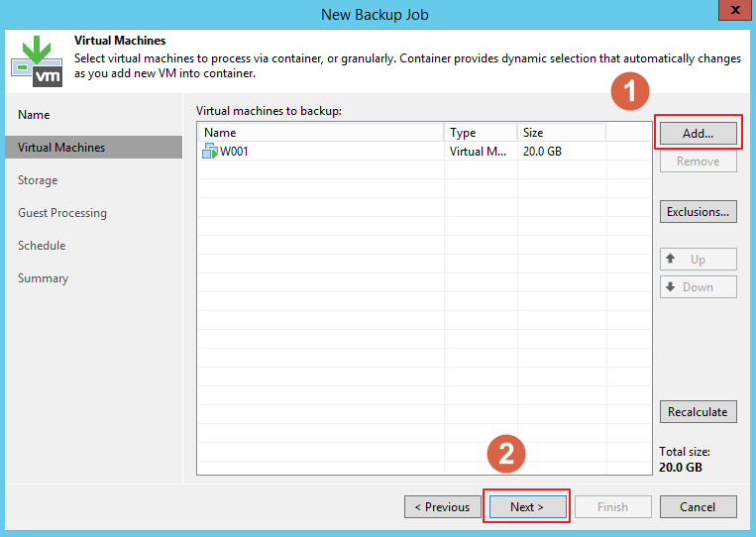Image resolution: width=756 pixels, height=537 pixels.
Task: Jump to the Summary step
Action: click(x=43, y=278)
